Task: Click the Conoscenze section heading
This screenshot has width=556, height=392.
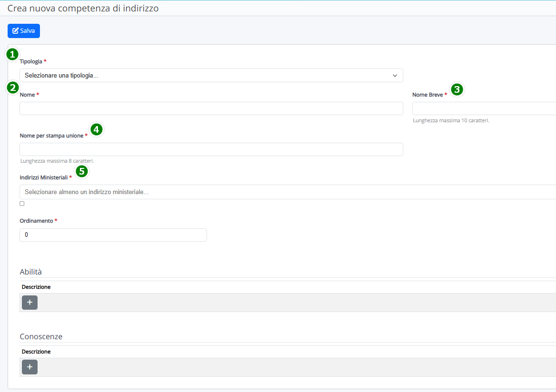Action: (41, 336)
